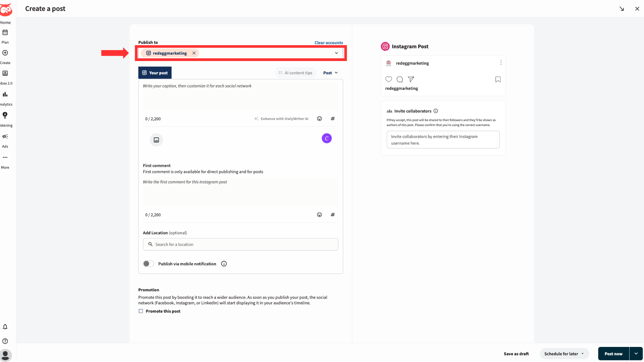Add hashtag to the first comment
644x362 pixels.
(333, 215)
